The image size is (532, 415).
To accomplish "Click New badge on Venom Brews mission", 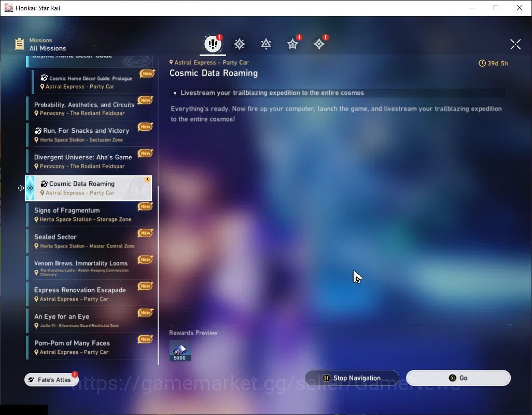I will pos(146,259).
